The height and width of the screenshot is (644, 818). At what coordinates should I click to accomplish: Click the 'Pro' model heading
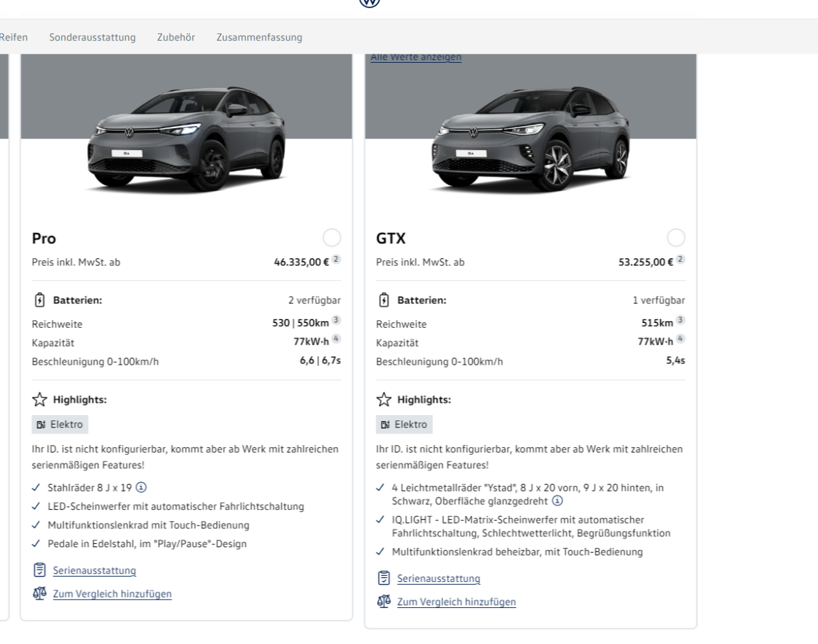(x=44, y=239)
